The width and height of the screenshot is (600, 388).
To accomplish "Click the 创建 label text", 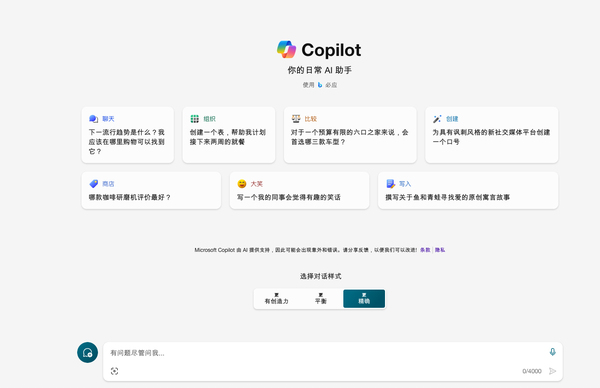I will 452,119.
